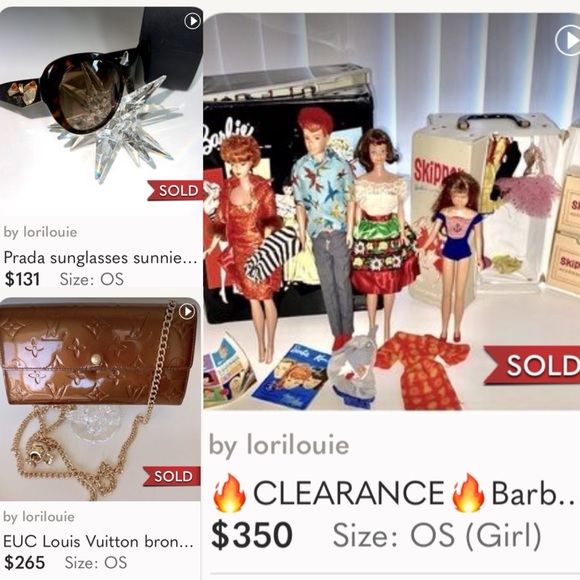Click the $131 price
580x580 pixels.
[x=22, y=279]
